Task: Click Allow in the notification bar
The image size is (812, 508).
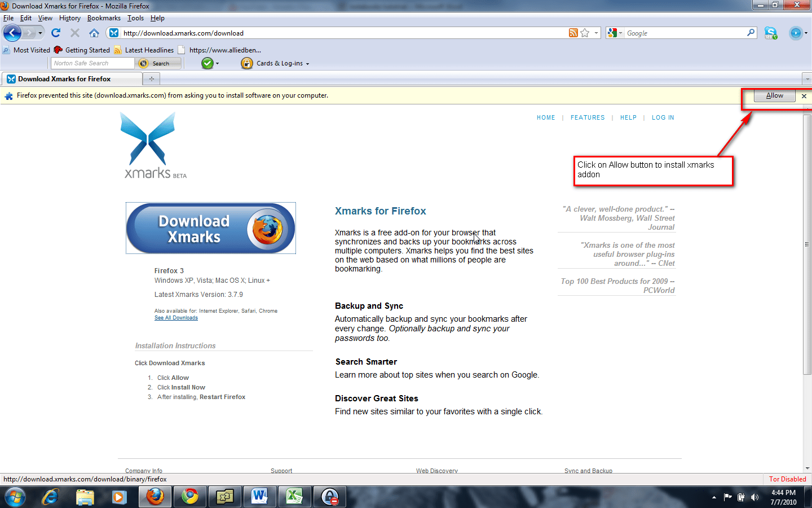Action: pyautogui.click(x=775, y=95)
